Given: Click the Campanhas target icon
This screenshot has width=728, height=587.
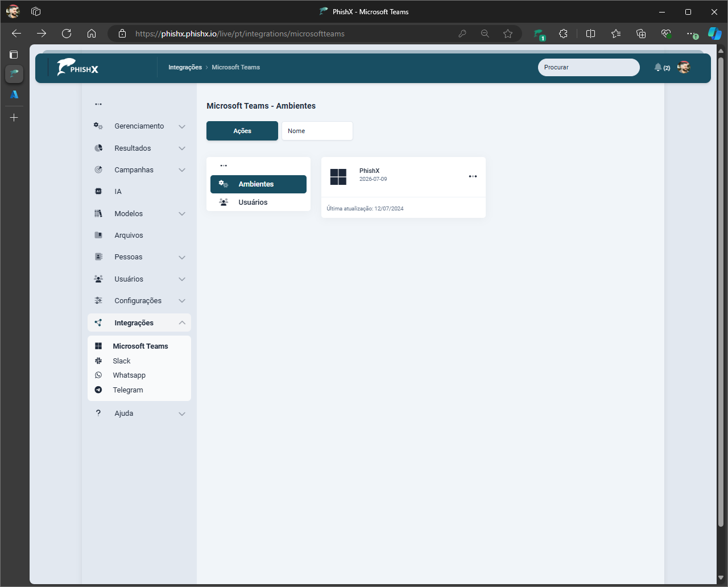Looking at the screenshot, I should 98,170.
